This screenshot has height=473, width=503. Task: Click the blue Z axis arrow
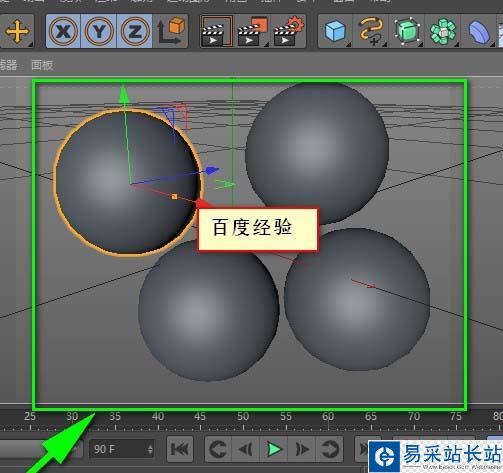click(211, 171)
